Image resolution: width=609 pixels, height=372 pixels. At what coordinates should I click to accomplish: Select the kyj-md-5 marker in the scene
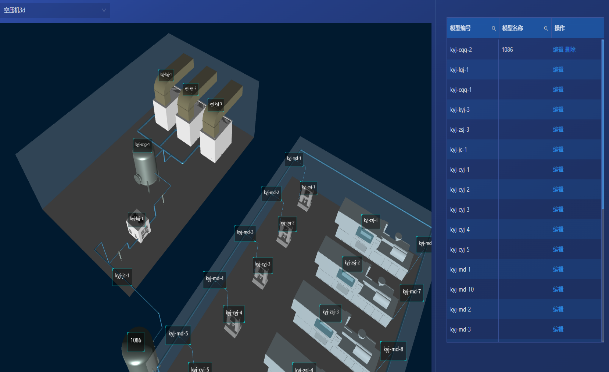[x=178, y=334]
